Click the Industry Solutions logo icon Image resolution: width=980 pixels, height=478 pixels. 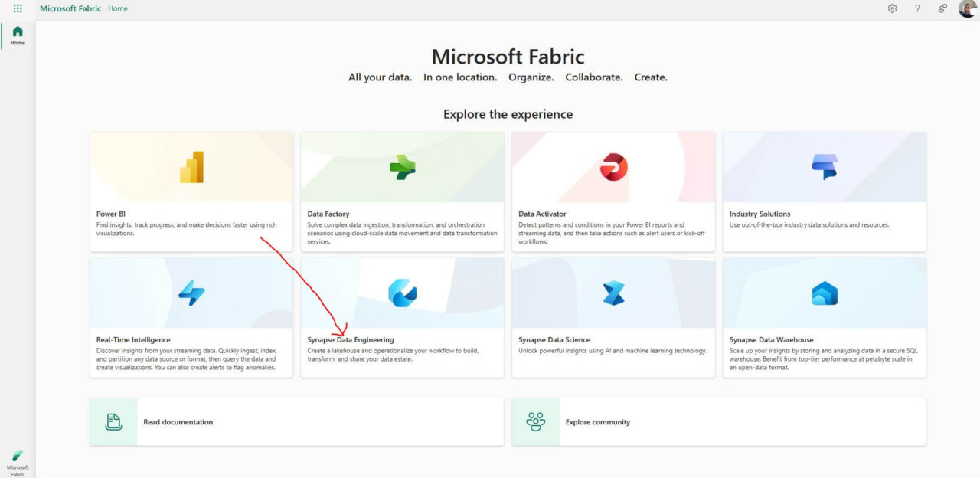pyautogui.click(x=825, y=167)
